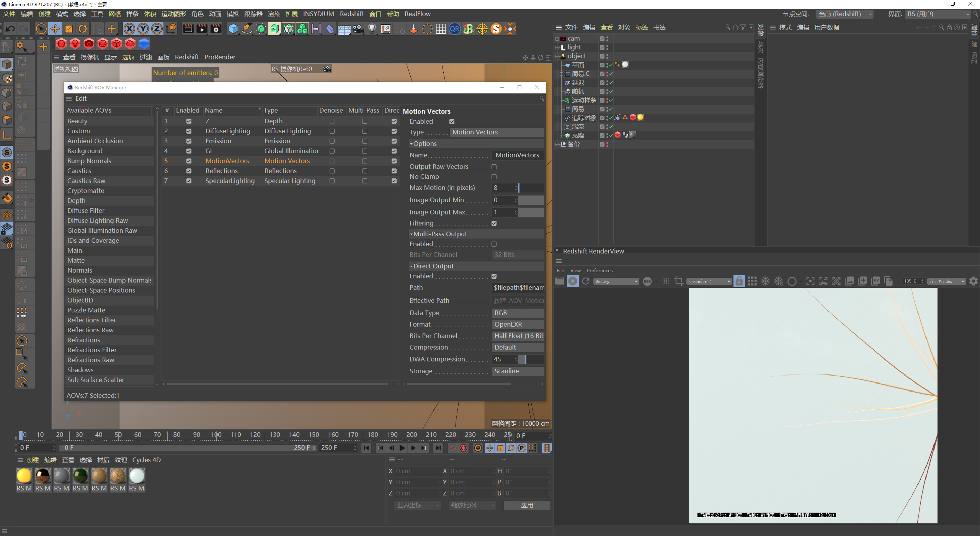
Task: Click the Light bulb icon
Action: [x=372, y=29]
